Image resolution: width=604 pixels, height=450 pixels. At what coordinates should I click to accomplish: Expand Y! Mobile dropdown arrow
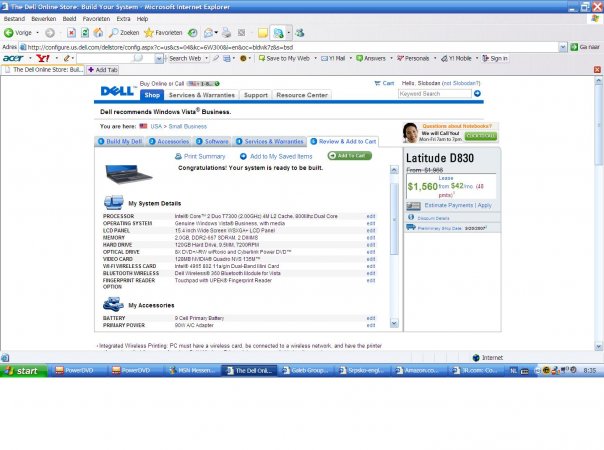click(477, 59)
